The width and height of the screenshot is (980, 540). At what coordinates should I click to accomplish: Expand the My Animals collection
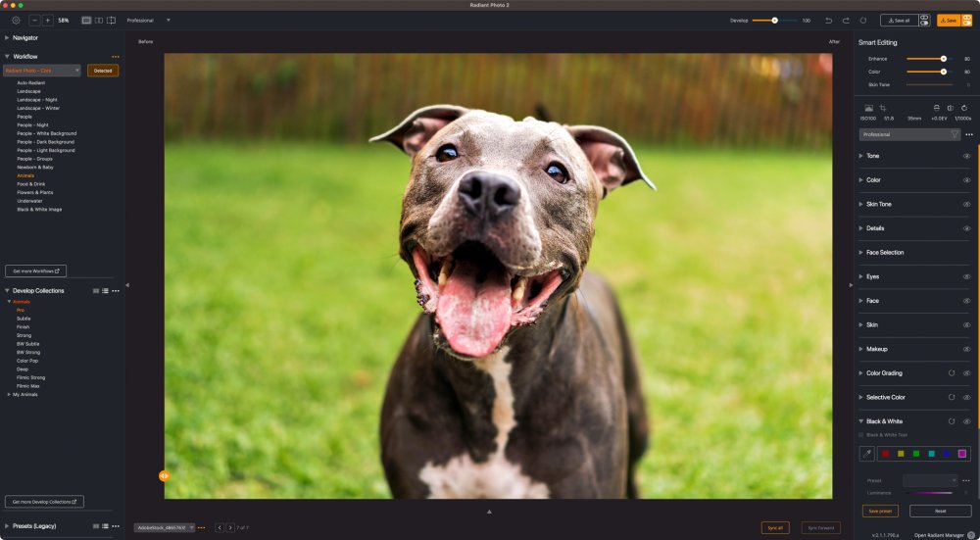click(x=9, y=394)
